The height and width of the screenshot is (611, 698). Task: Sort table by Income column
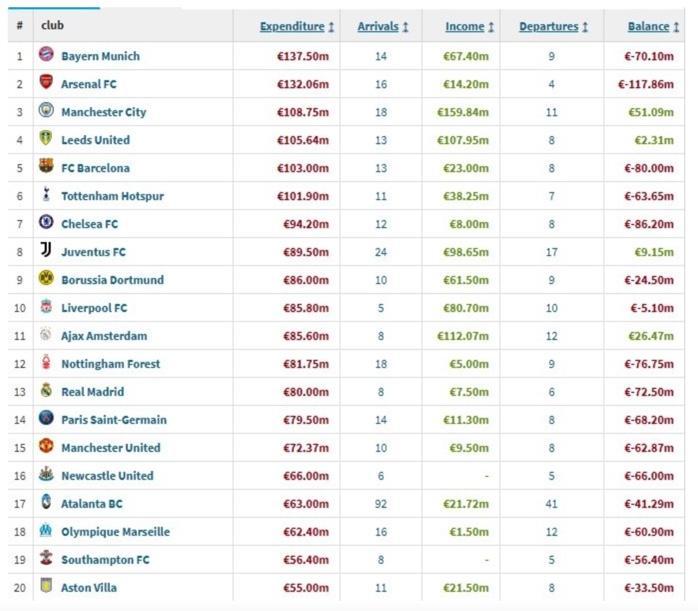tap(470, 27)
